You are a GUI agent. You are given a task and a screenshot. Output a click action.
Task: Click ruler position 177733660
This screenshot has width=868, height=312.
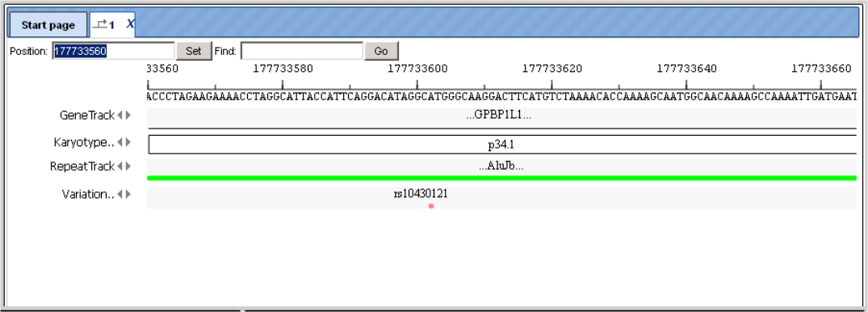click(x=821, y=69)
